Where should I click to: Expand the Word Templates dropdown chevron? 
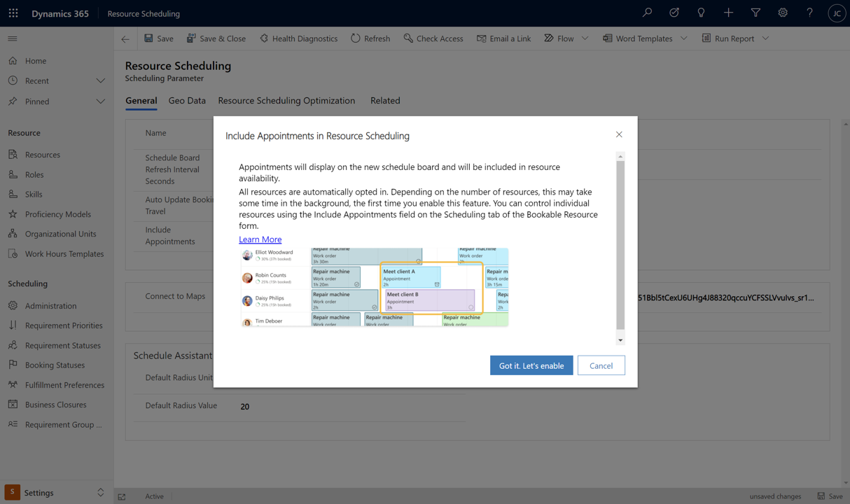684,38
